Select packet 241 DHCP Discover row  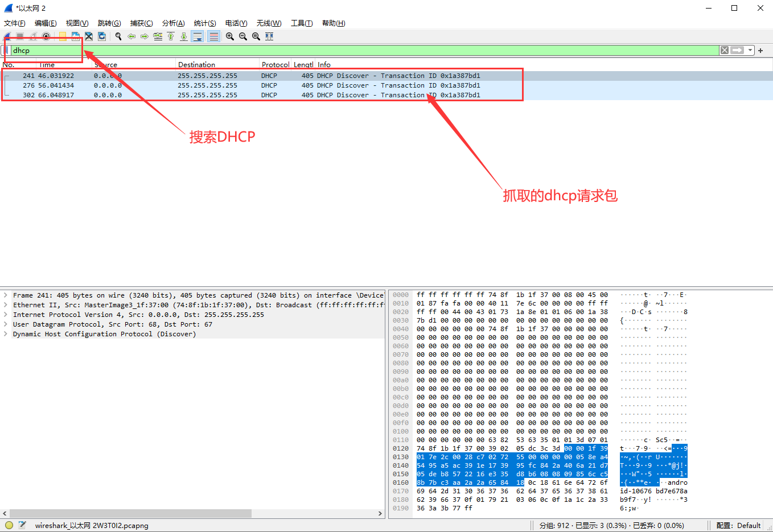tap(386, 76)
